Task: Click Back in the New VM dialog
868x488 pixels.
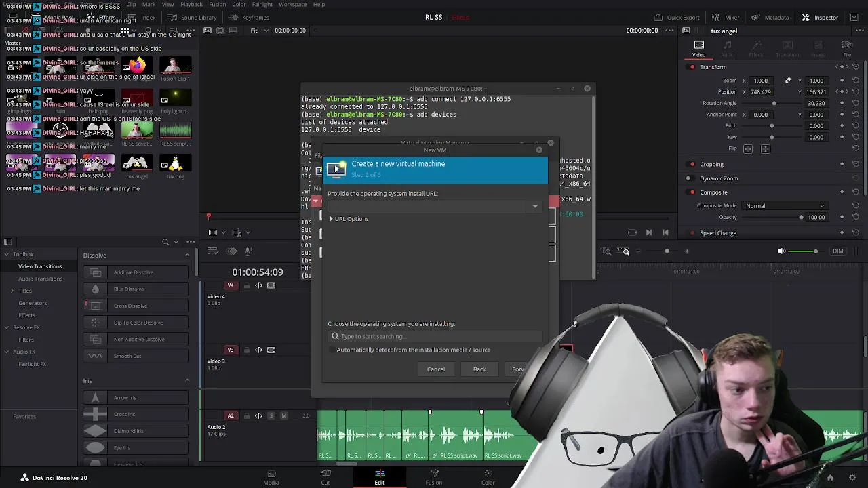Action: coord(479,369)
